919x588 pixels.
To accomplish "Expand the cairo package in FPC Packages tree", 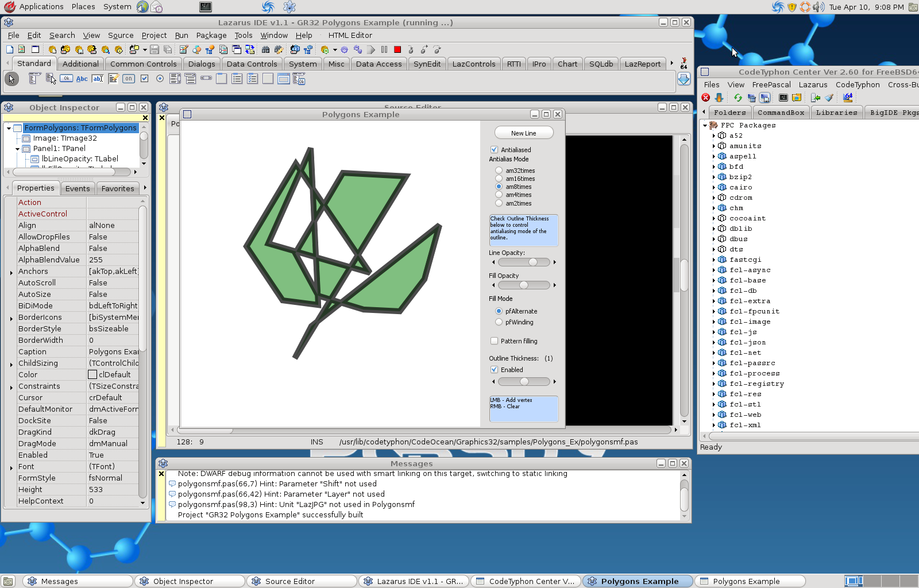I will coord(714,187).
